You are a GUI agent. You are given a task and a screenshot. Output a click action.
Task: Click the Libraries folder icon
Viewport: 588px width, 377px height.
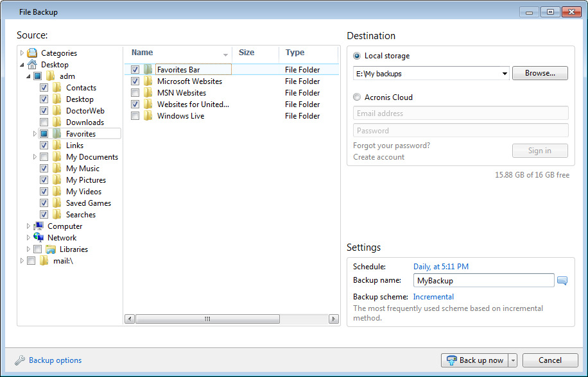(51, 249)
